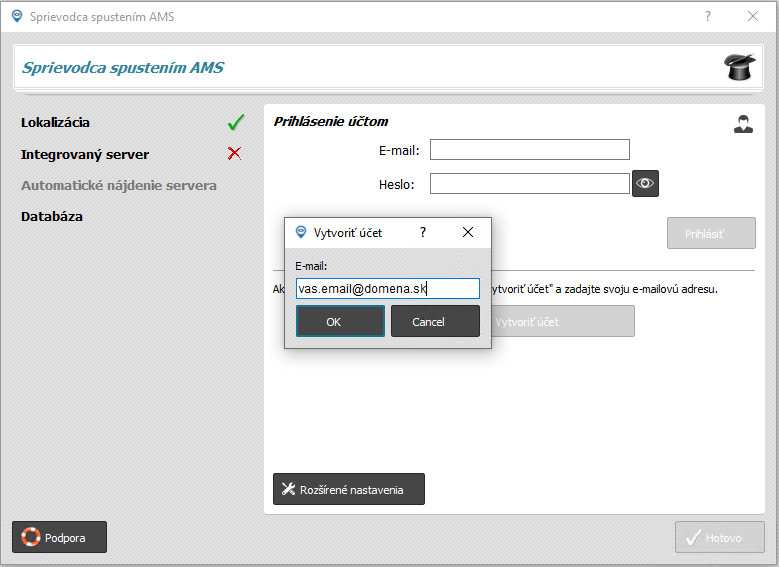Focus the E-mail field in login panel
779x567 pixels.
pyautogui.click(x=530, y=150)
